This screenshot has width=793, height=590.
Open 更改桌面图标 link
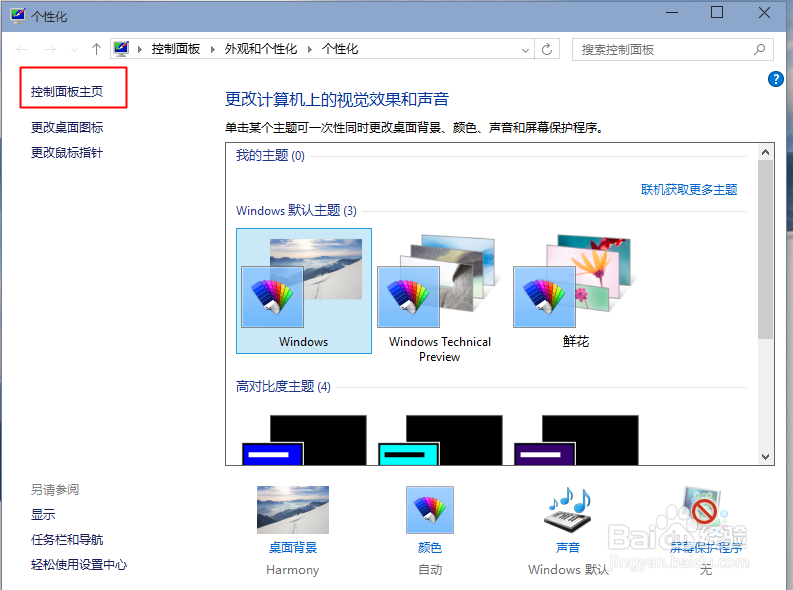(x=67, y=127)
